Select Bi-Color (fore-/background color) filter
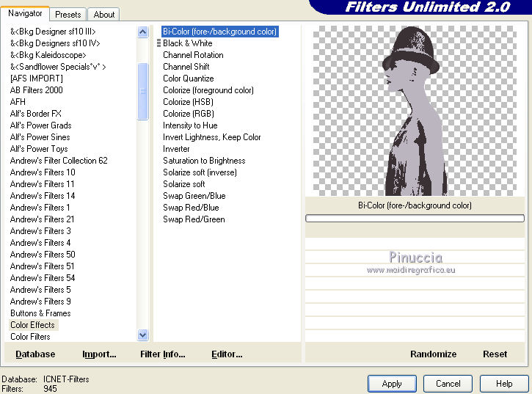The image size is (532, 394). [x=220, y=32]
